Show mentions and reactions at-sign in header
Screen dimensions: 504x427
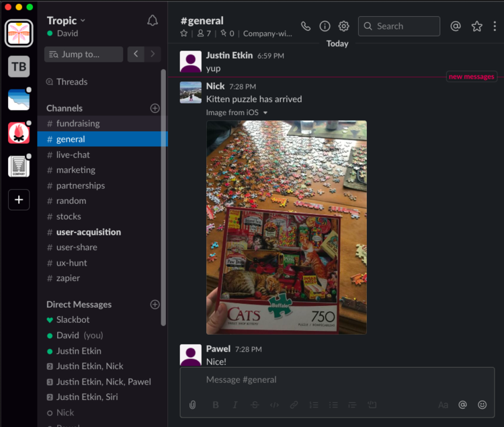pos(456,26)
